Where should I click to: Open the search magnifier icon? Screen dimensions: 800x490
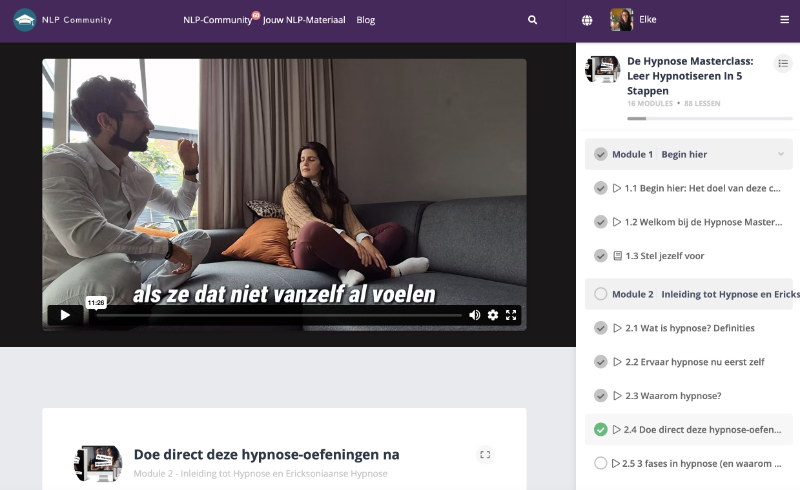click(x=532, y=20)
